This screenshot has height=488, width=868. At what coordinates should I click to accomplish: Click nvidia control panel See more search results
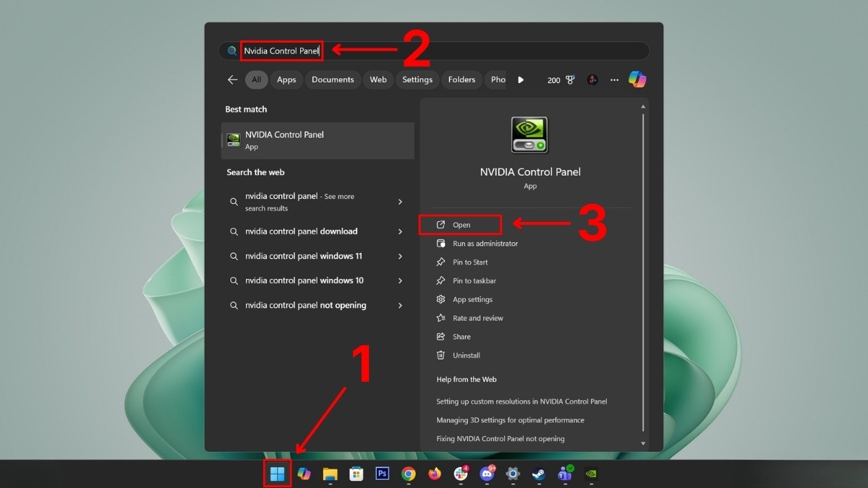coord(299,202)
